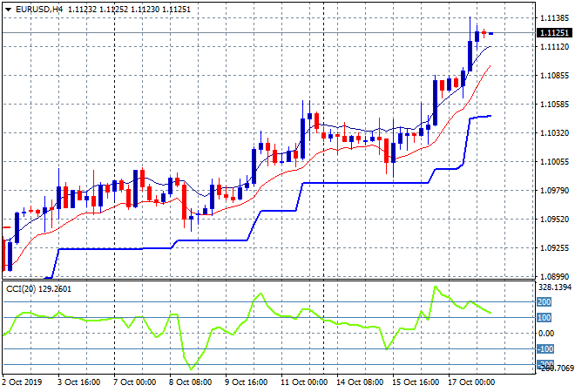This screenshot has height=392, width=575.
Task: Click the 1.10055 price axis label
Action: point(554,162)
